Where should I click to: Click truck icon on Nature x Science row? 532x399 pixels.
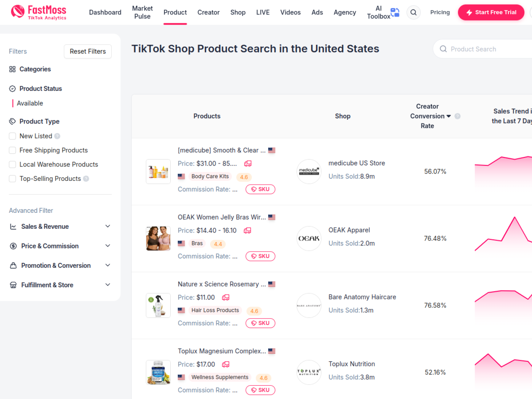pos(226,297)
